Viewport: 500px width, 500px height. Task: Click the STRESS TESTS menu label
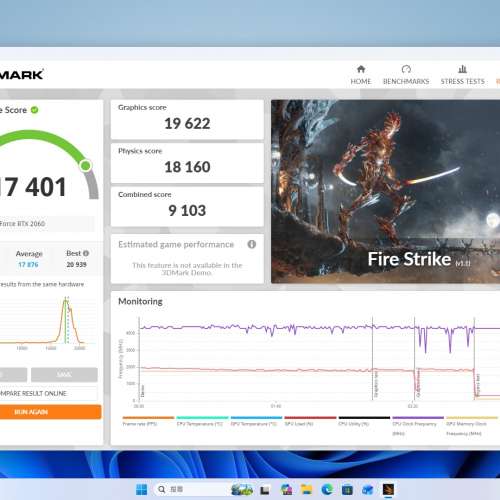coord(463,81)
